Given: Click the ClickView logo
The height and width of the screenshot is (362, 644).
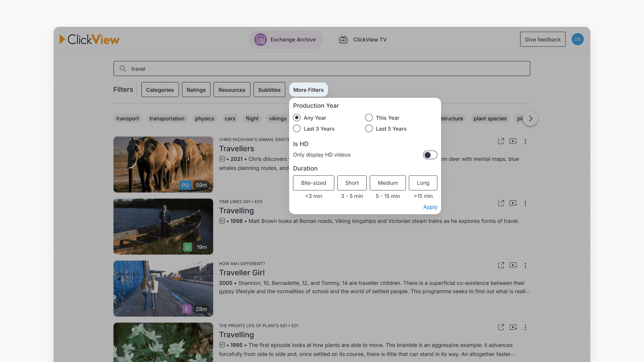Looking at the screenshot, I should coord(90,39).
